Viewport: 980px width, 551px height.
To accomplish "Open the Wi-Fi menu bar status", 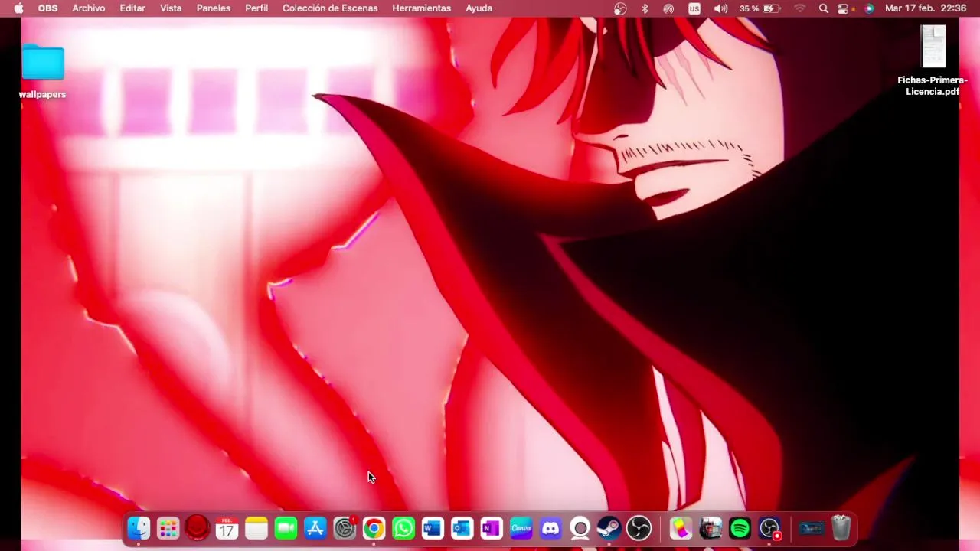I will tap(800, 8).
